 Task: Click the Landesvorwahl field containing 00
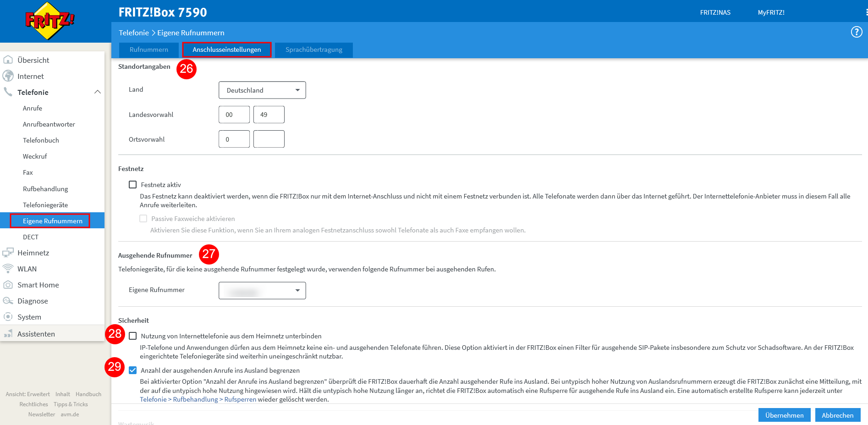click(234, 115)
